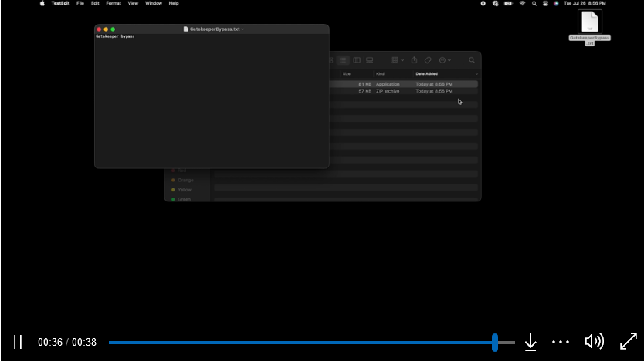Toggle the sort direction chevron on Date Added

pos(476,74)
